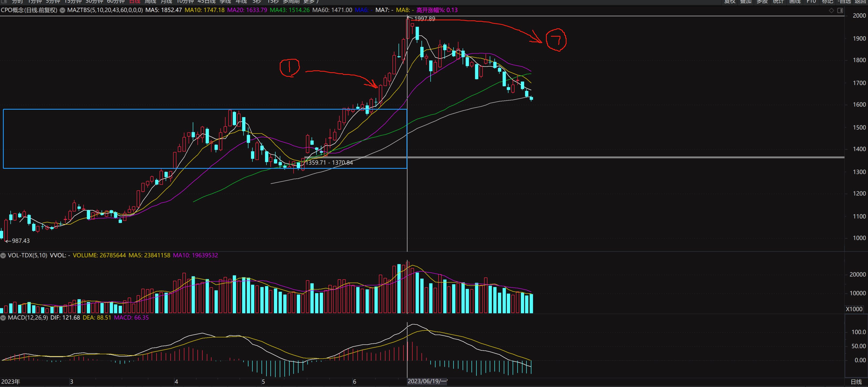Click the diamond icon at chart top-right

[831, 10]
